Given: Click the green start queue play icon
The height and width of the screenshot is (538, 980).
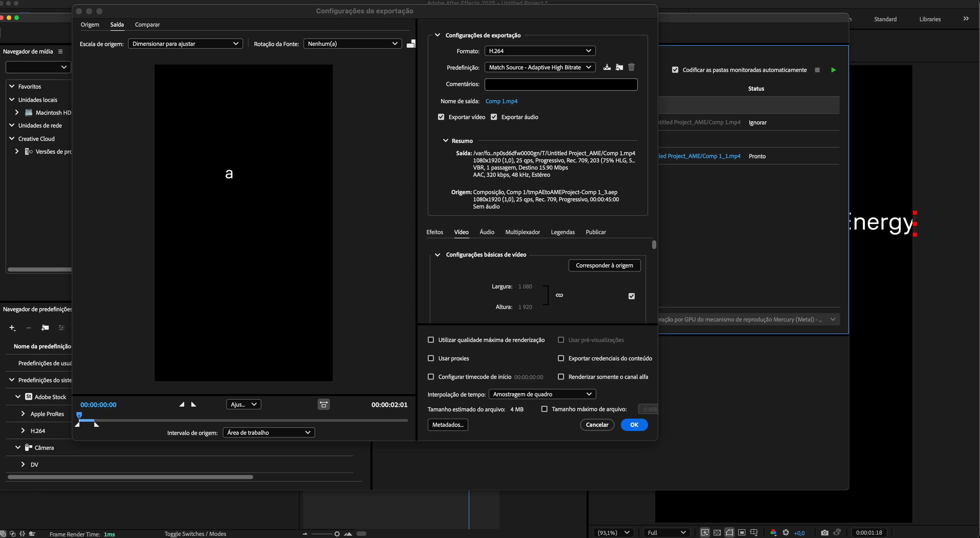Looking at the screenshot, I should [833, 70].
